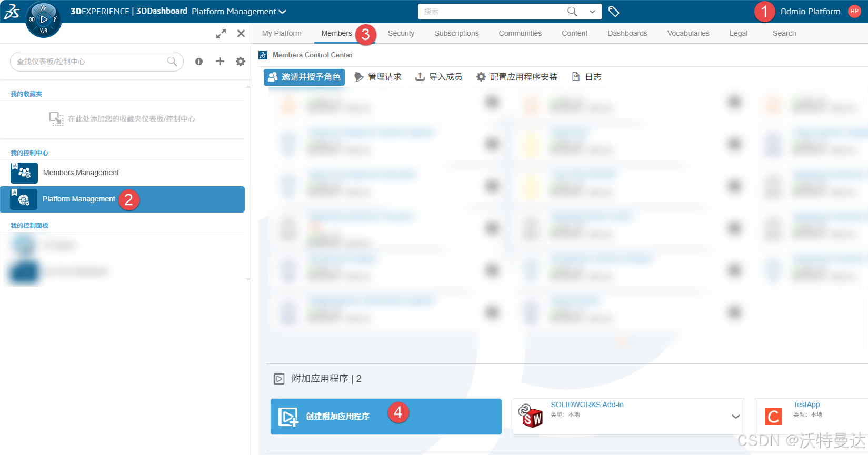Open 管理请求 toolbar item
The width and height of the screenshot is (868, 455).
[x=378, y=77]
